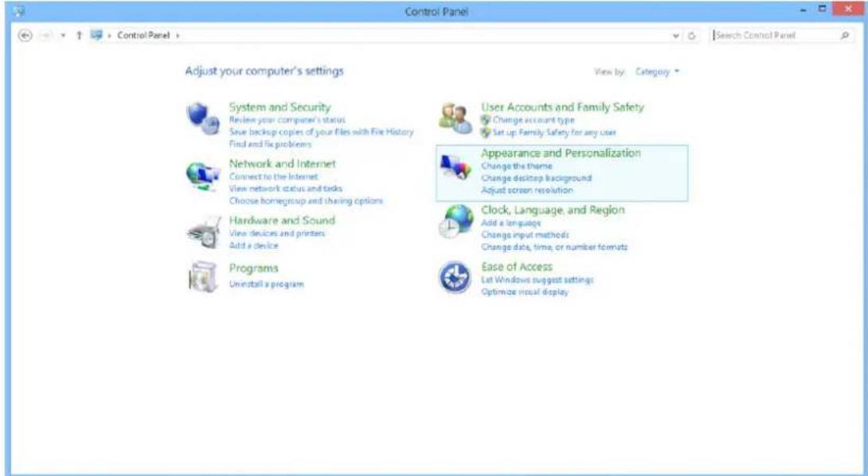Click Change input methods

click(525, 235)
